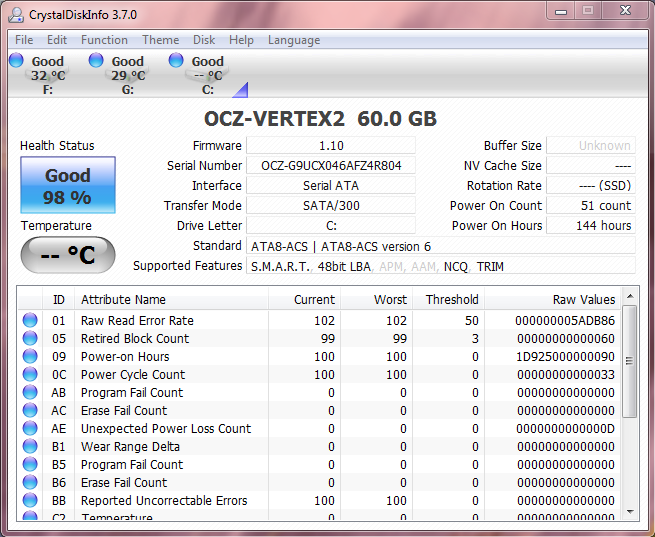Open the File menu

[x=24, y=40]
